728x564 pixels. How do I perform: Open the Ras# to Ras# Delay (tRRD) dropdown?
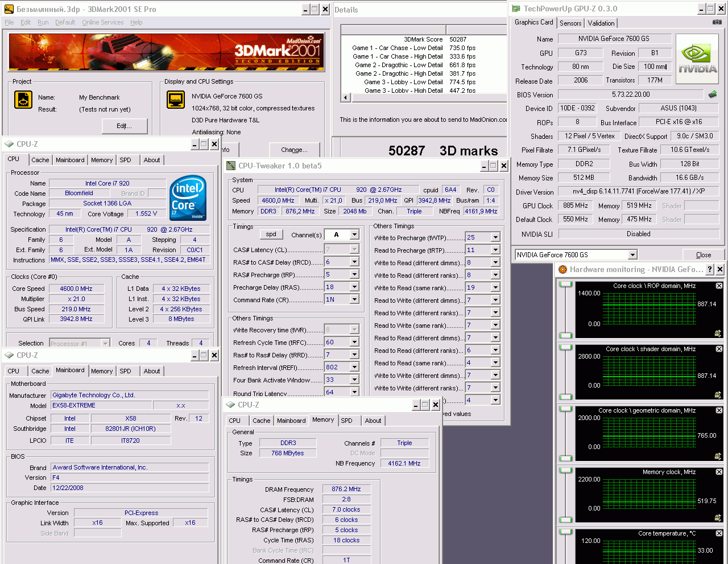click(354, 355)
